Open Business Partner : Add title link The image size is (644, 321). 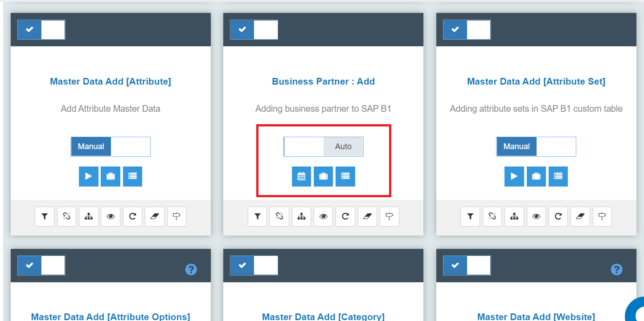(323, 81)
